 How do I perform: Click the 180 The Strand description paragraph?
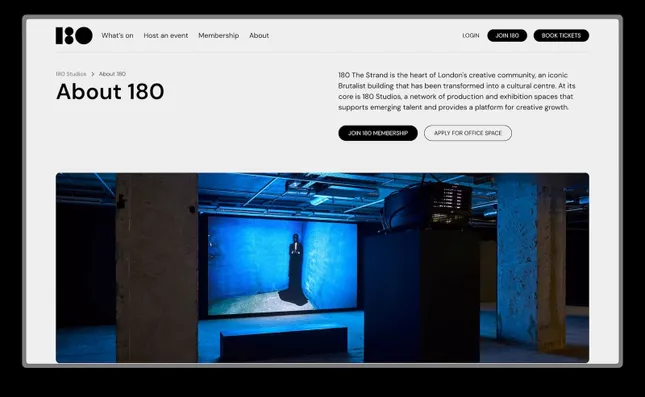pos(457,91)
